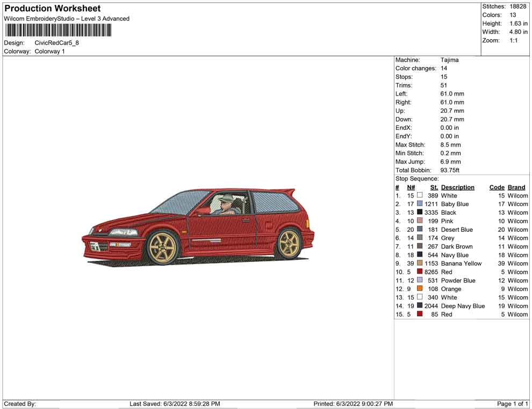Click the Orange thread color swatch
Image resolution: width=532 pixels, height=409 pixels.
coord(420,288)
